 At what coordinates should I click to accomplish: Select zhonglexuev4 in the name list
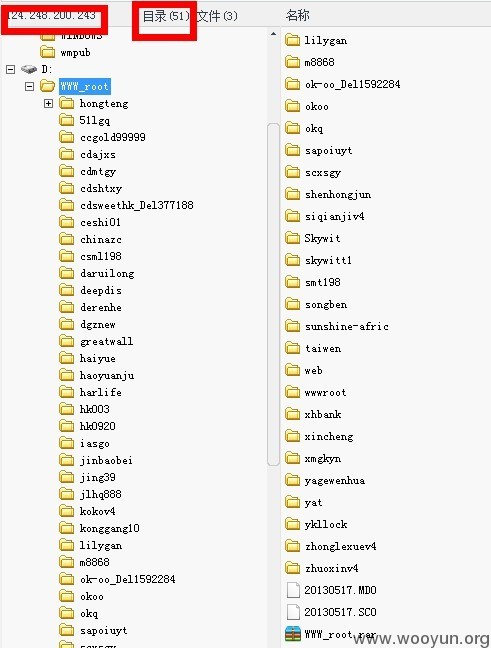(x=341, y=546)
